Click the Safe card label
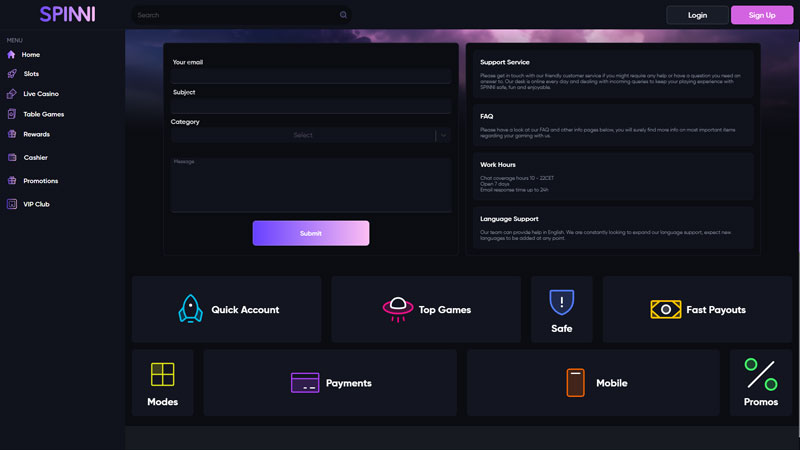Screen dimensions: 800x450 [562, 329]
